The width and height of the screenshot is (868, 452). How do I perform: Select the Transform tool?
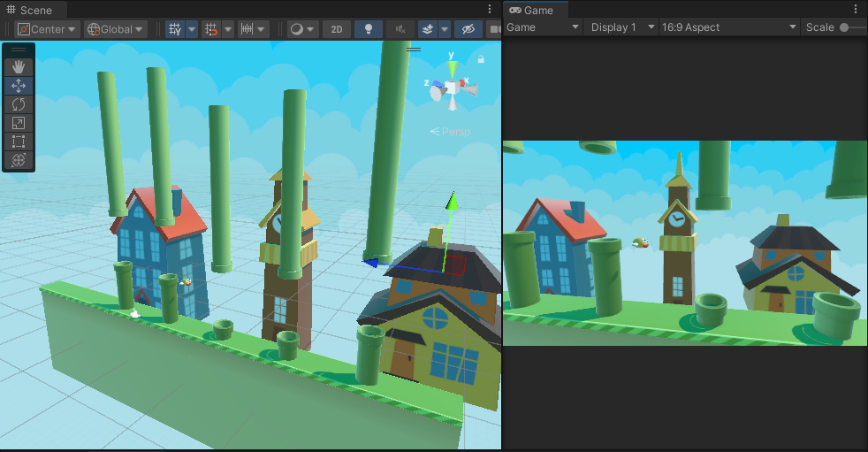pyautogui.click(x=19, y=160)
